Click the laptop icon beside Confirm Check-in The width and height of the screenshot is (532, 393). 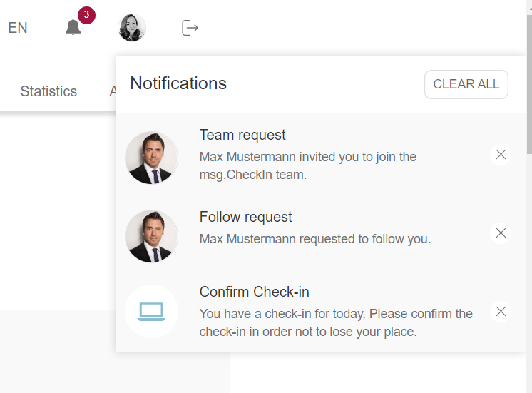point(151,311)
